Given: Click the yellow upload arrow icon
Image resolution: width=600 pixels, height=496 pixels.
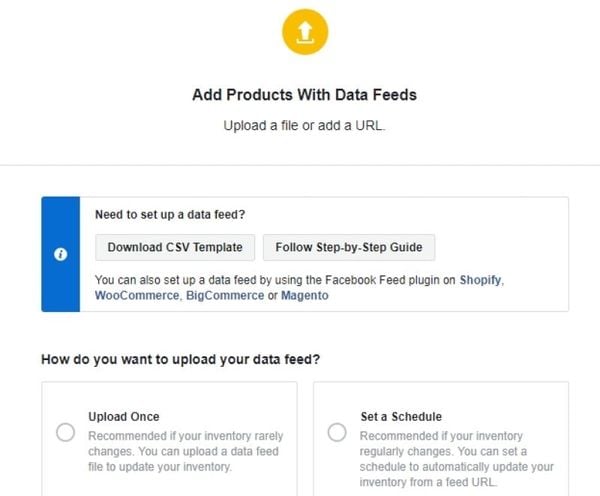Looking at the screenshot, I should [305, 32].
